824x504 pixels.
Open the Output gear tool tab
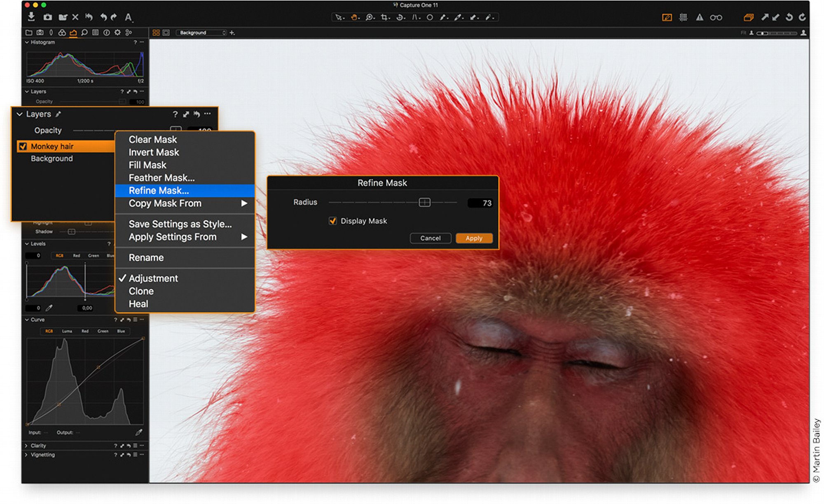(x=117, y=33)
